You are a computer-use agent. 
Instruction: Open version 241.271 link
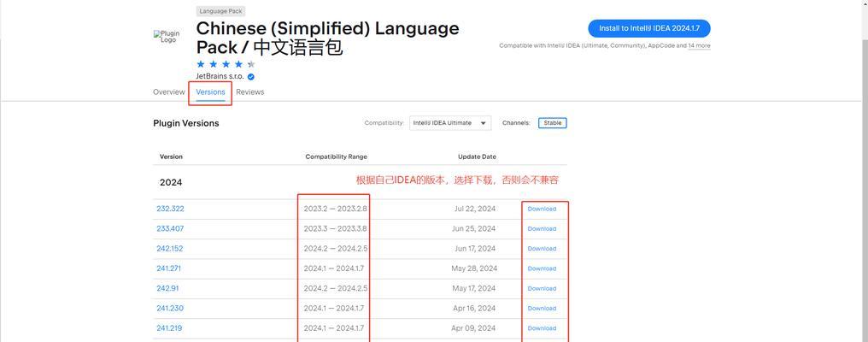[169, 268]
